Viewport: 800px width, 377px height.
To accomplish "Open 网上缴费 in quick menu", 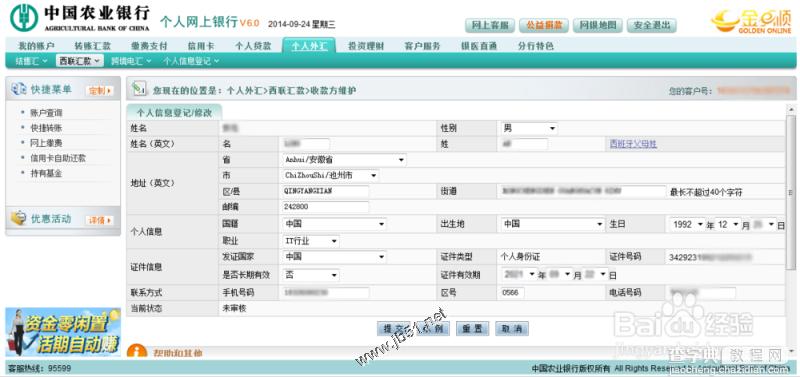I will (x=46, y=143).
